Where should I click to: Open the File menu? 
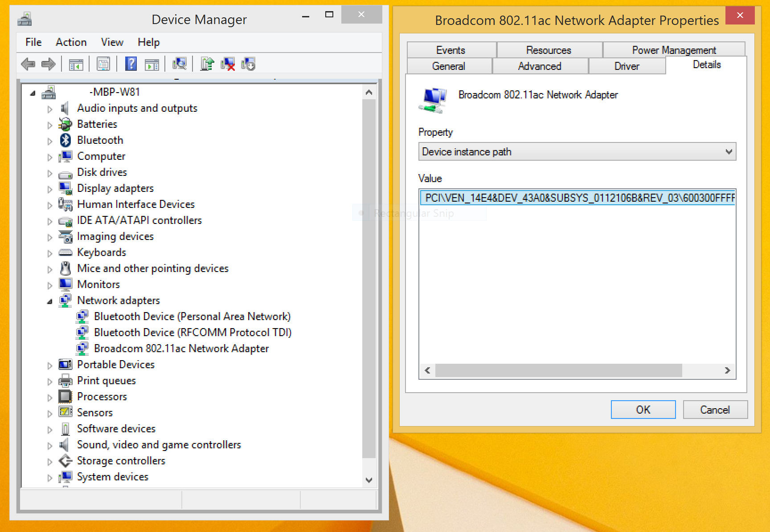(x=33, y=42)
